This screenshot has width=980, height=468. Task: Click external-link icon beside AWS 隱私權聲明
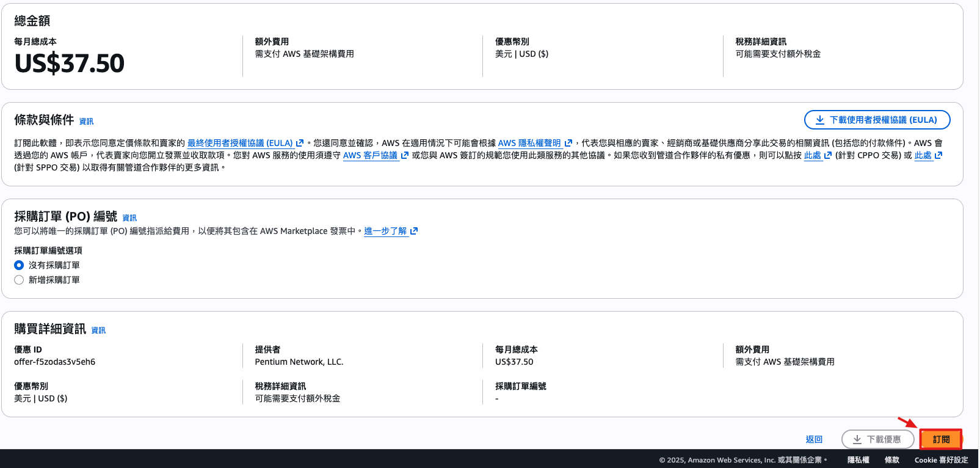tap(568, 143)
